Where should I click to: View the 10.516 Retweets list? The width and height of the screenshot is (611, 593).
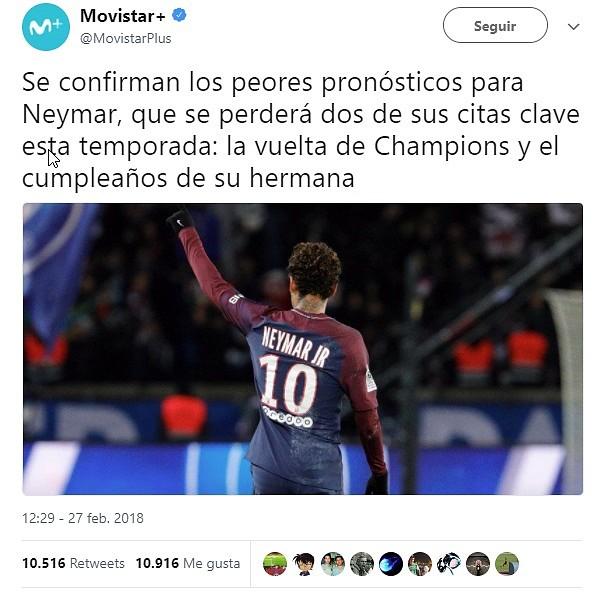coord(73,563)
